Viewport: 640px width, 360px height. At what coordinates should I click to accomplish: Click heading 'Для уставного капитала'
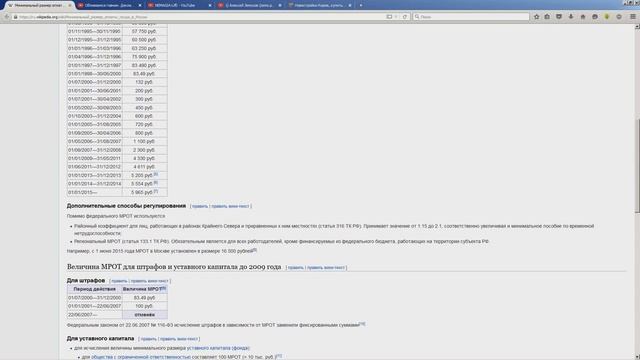click(100, 338)
